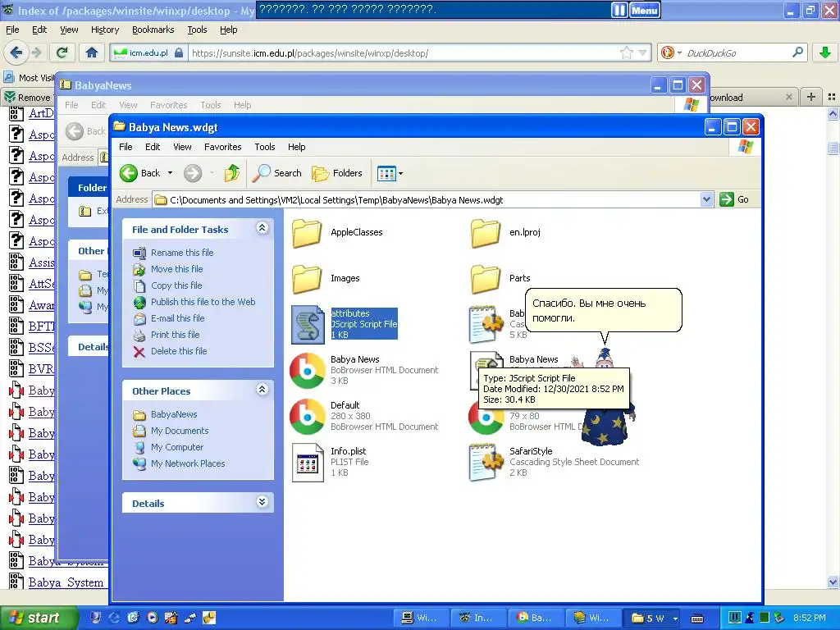Click the green Back arrow in Babya News.wdgt window
Screen dimensions: 840x630
click(129, 173)
